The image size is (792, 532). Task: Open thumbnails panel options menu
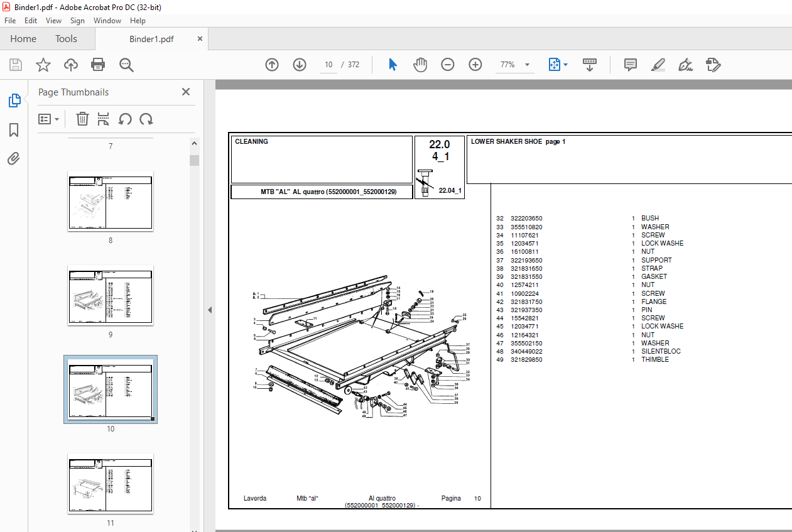tap(49, 119)
